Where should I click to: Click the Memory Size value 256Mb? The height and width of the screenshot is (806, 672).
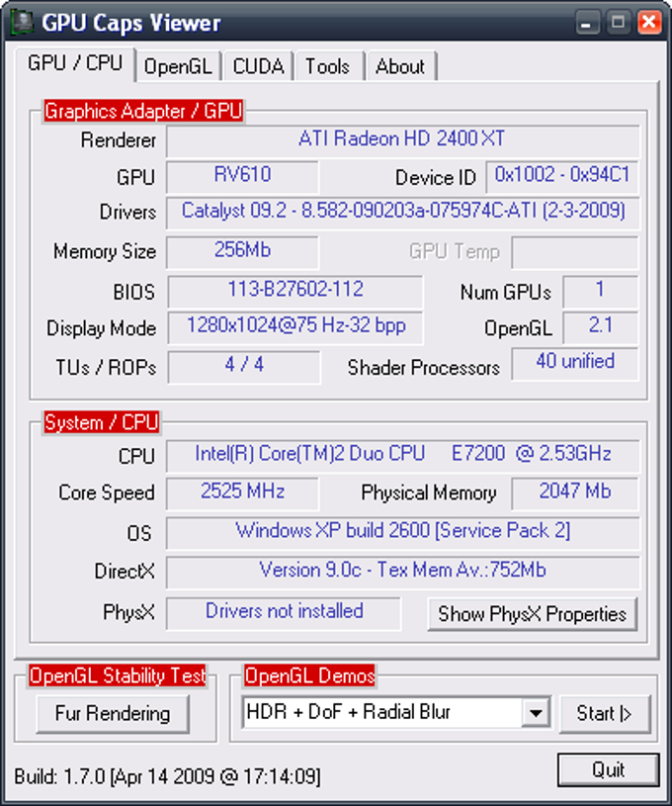click(242, 252)
